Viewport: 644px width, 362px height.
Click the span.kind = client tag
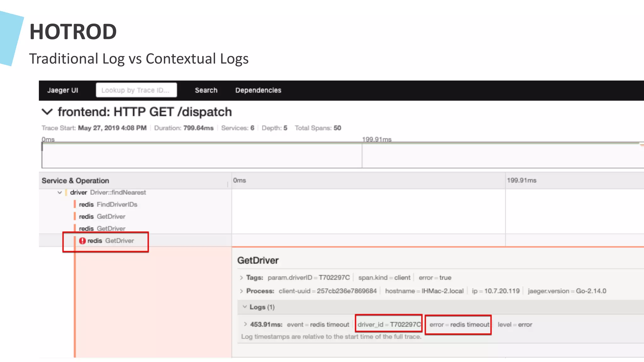pos(384,278)
